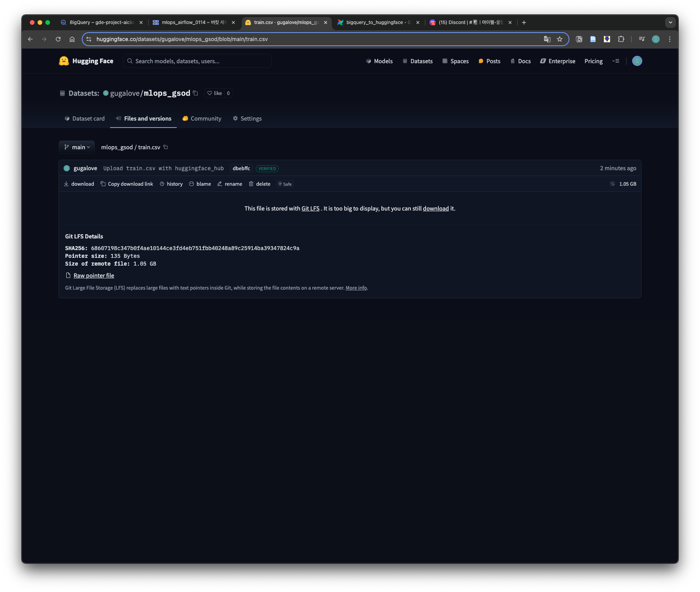The width and height of the screenshot is (700, 592).
Task: Expand the main branch selector
Action: 77,147
